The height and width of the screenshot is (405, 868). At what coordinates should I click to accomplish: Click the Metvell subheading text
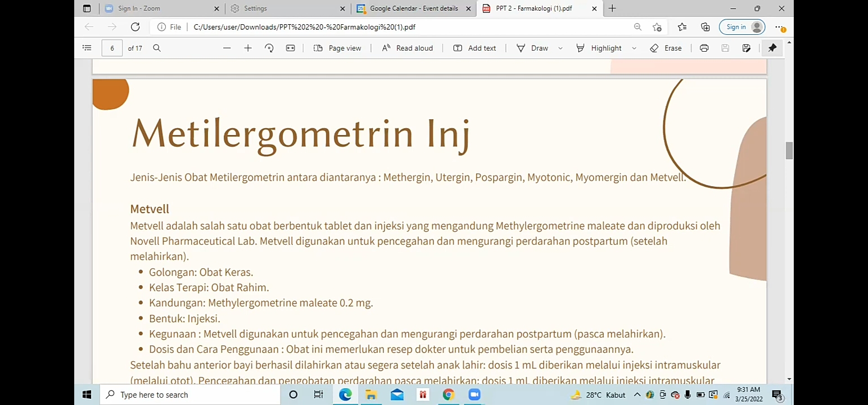coord(150,209)
